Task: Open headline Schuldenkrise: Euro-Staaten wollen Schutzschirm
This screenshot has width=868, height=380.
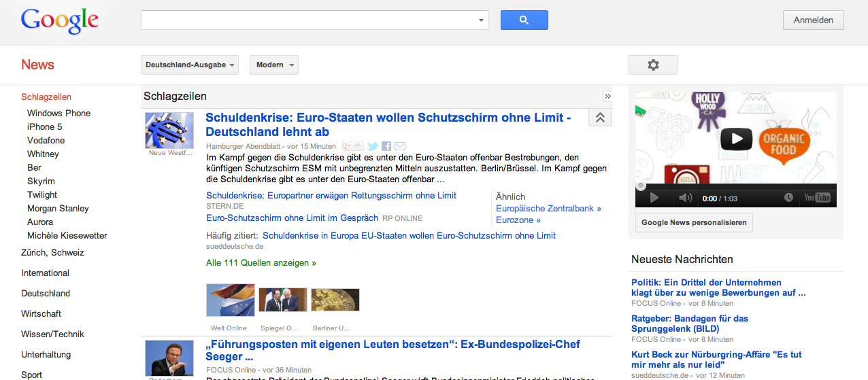Action: (x=388, y=124)
